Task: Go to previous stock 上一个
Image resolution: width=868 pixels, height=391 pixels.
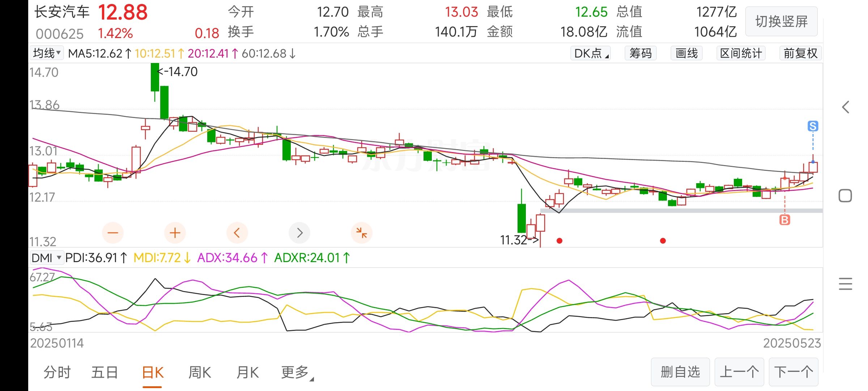Action: pos(739,372)
